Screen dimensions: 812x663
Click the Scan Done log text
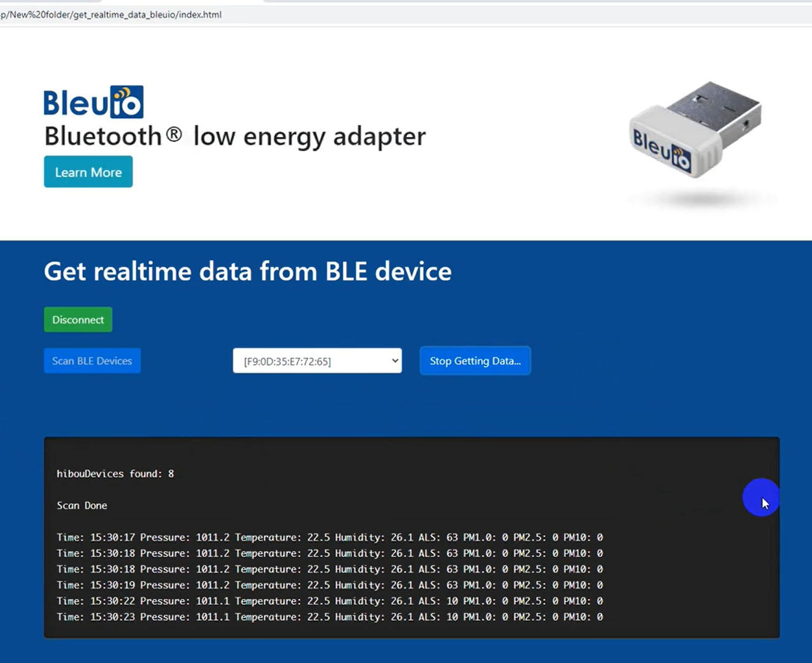82,505
